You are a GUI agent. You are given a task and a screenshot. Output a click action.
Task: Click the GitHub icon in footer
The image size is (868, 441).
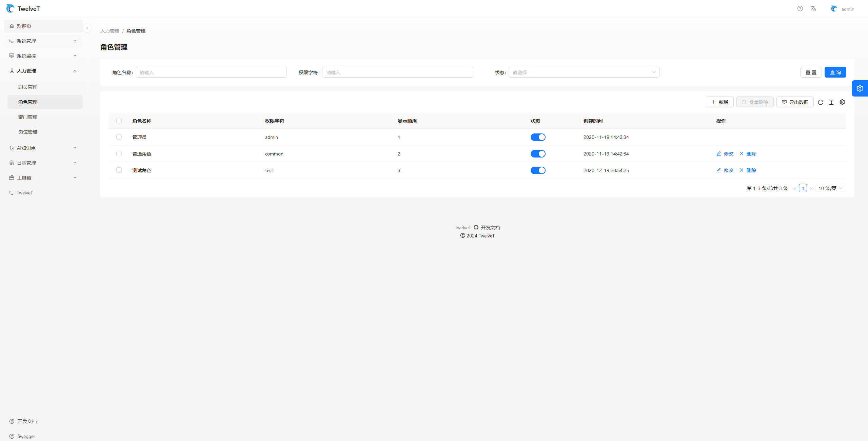point(476,228)
